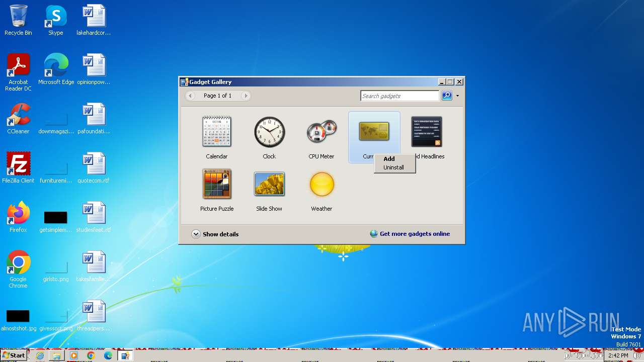Select the Clock gadget
Screen dimensions: 644x362
pos(269,137)
